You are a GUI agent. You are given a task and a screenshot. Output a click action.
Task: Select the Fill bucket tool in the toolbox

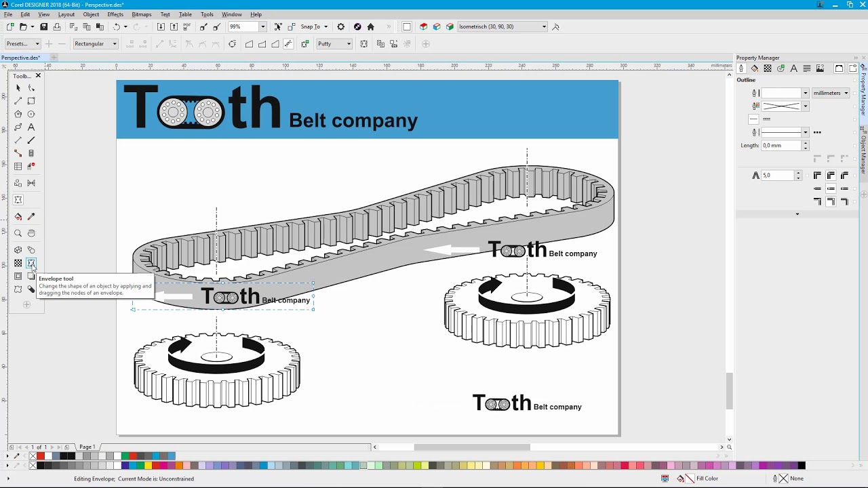point(18,217)
